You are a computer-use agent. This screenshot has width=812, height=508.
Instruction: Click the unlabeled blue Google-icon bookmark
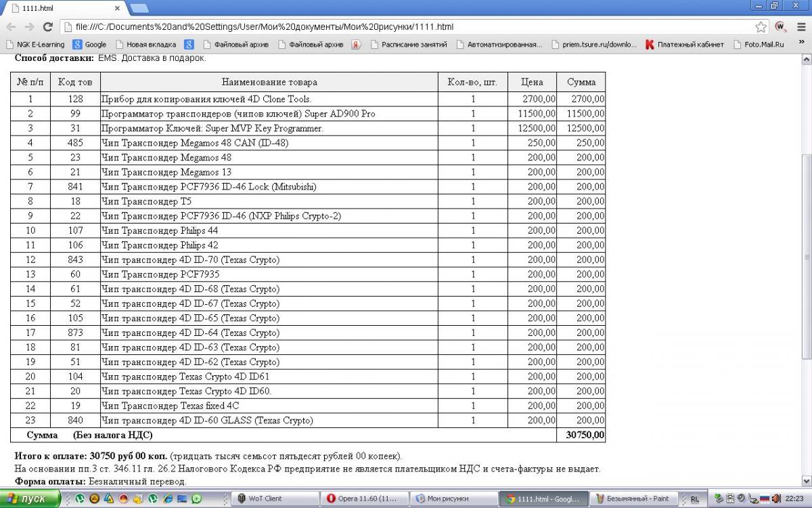[x=189, y=45]
